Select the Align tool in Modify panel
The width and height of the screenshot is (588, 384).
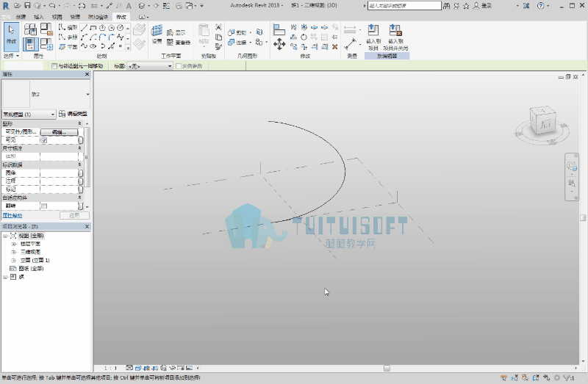point(279,29)
